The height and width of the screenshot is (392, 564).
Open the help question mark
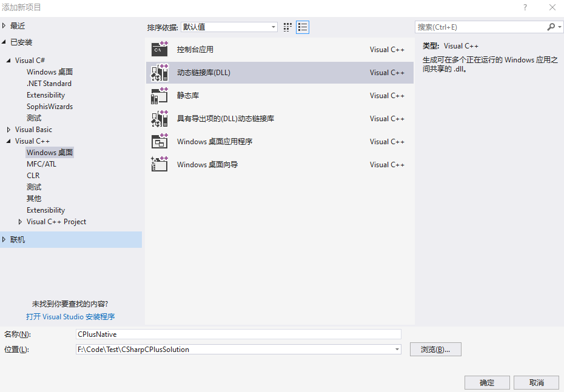coord(525,7)
